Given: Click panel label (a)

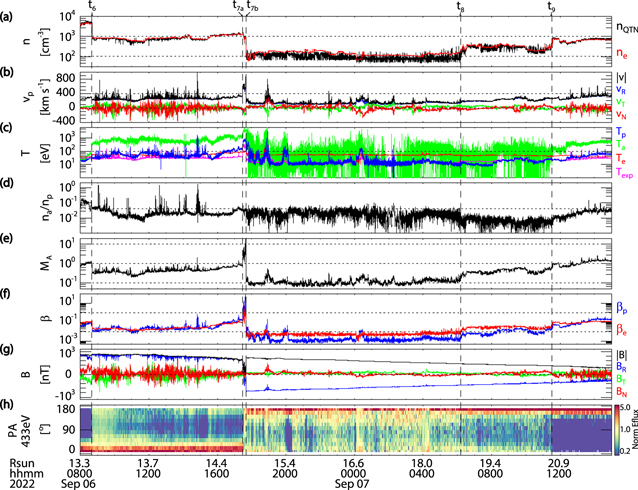Looking at the screenshot, I should 6,18.
